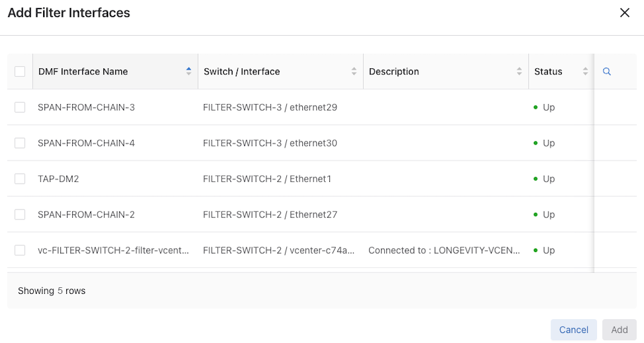Screen dimensions: 644x343
Task: Check the vc-FILTER-SWITCH-2-filter-vcenter row checkbox
Action: (20, 251)
